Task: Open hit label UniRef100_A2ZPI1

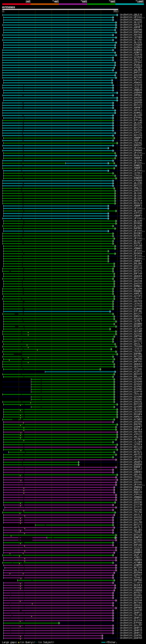Action: (131, 371)
